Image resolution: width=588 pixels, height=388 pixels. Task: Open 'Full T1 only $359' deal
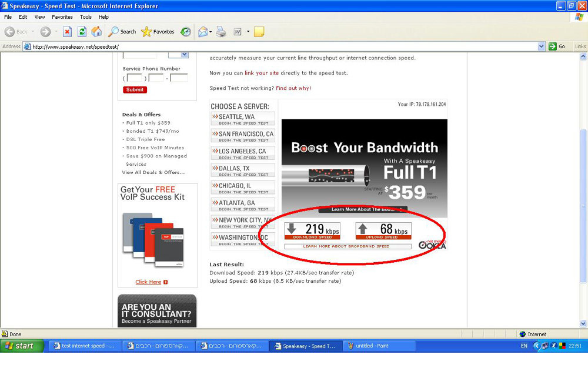(x=148, y=123)
